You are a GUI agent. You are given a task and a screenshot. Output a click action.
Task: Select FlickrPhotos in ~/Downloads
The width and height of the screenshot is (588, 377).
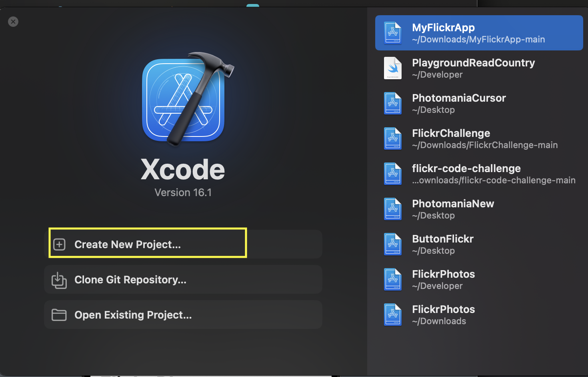(479, 315)
